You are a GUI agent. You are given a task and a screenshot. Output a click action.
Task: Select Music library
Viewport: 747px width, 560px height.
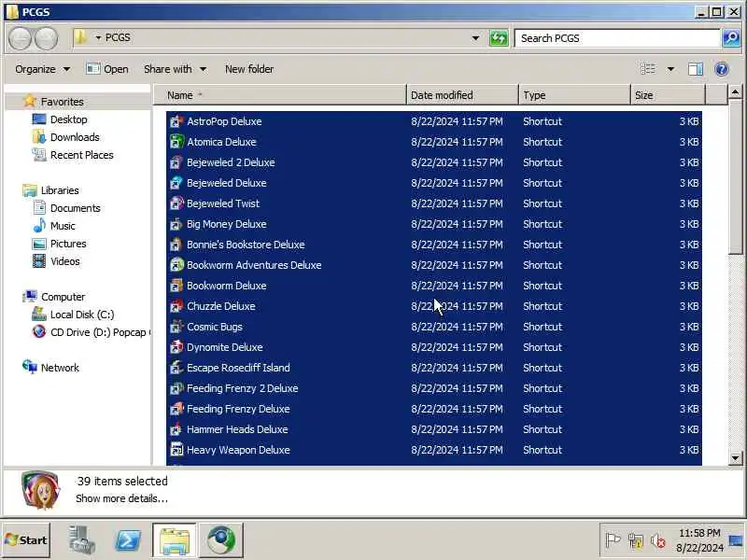(54, 226)
